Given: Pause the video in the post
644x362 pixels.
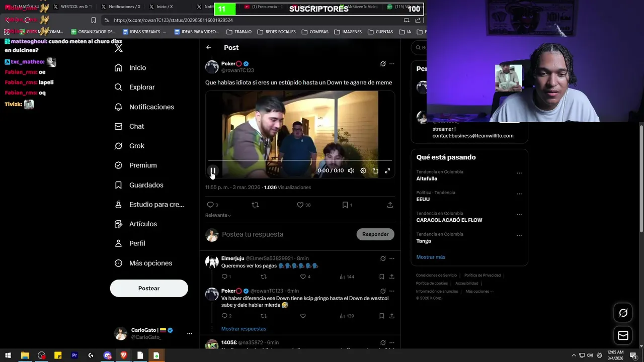Looking at the screenshot, I should pos(213,170).
